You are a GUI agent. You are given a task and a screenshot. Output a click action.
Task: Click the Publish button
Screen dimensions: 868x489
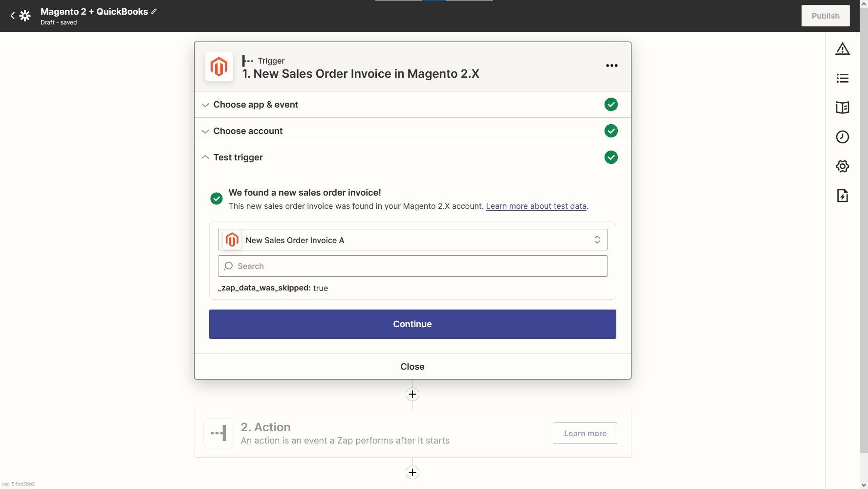point(825,16)
